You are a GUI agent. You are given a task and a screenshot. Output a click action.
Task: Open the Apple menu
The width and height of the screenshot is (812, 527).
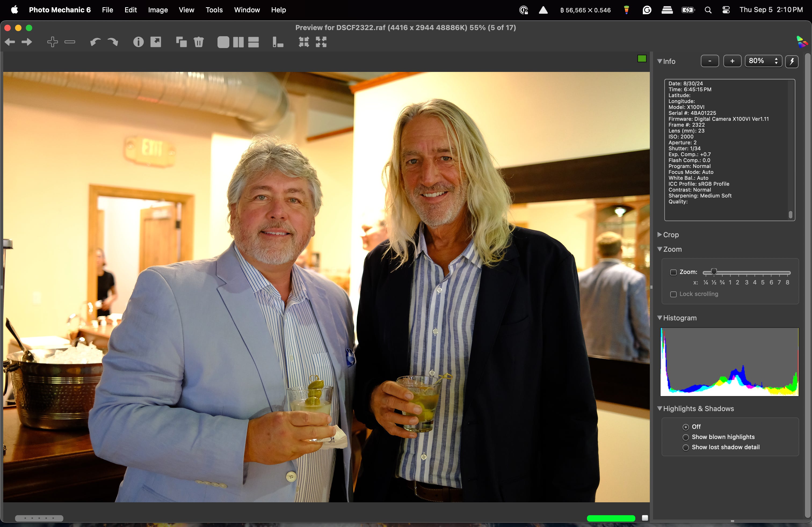point(14,10)
